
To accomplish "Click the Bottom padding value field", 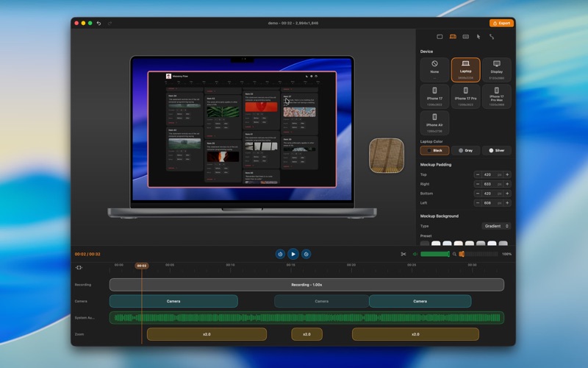I will click(x=492, y=194).
